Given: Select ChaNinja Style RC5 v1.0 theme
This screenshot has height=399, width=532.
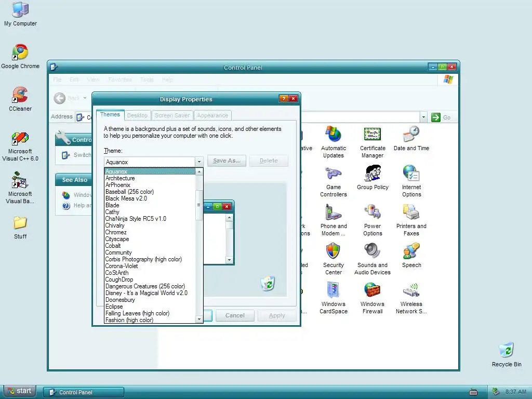Looking at the screenshot, I should coord(150,219).
